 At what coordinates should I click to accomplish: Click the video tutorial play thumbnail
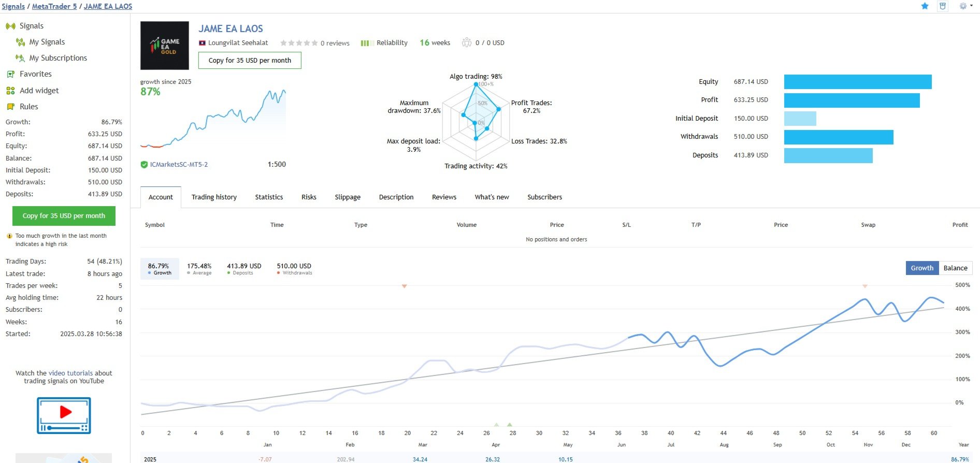point(64,415)
